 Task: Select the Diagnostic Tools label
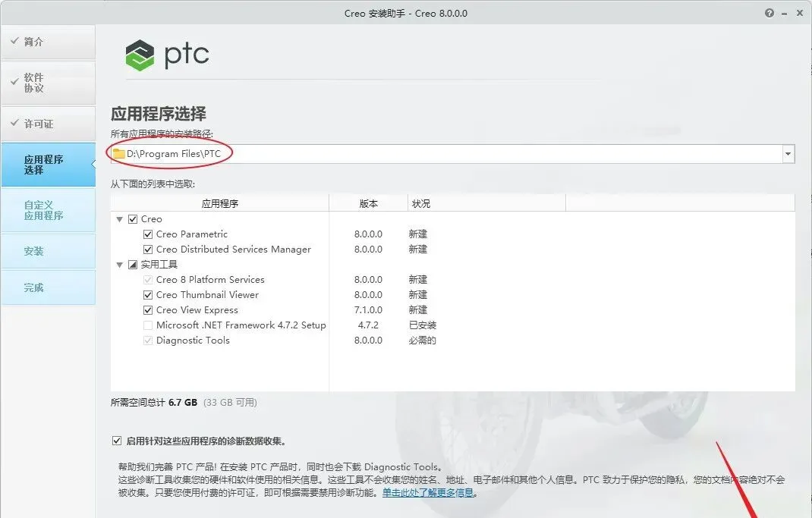[193, 341]
